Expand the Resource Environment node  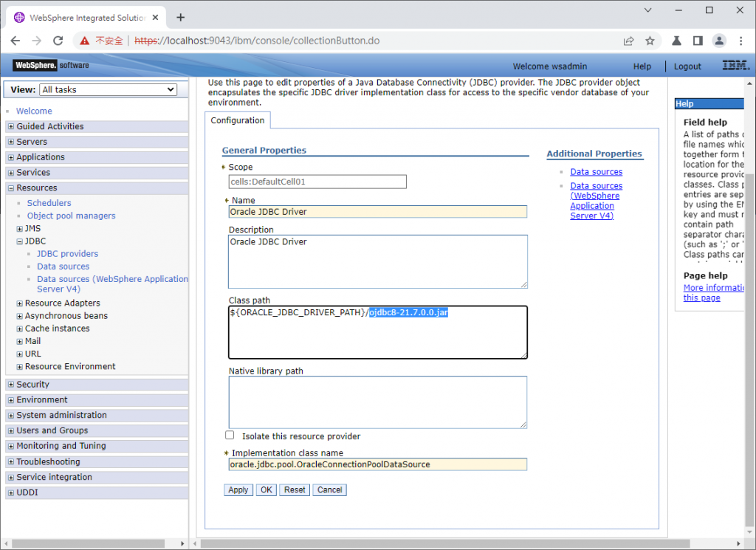[x=20, y=367]
